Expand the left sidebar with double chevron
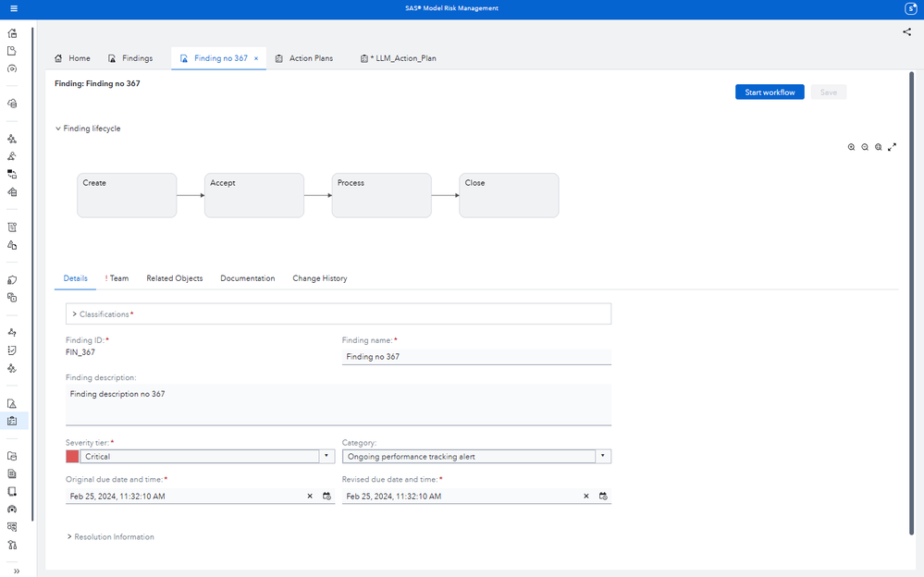Screen dimensions: 924x577 pyautogui.click(x=17, y=571)
